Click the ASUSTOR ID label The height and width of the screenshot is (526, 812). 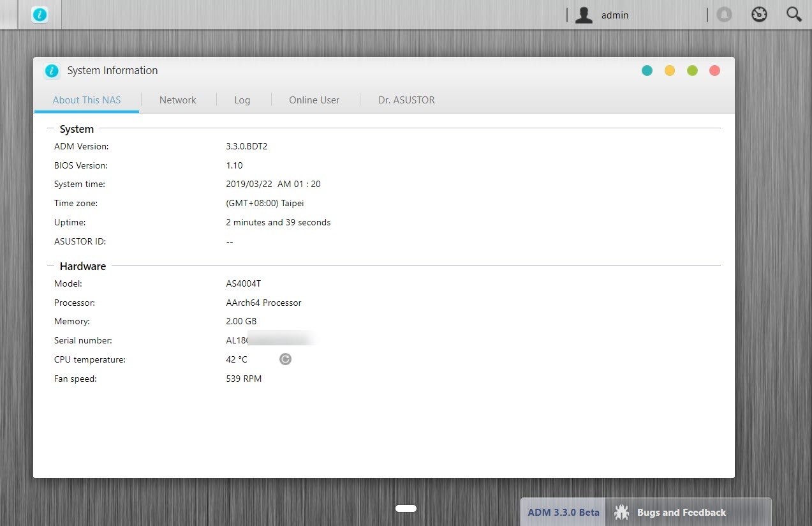click(80, 241)
